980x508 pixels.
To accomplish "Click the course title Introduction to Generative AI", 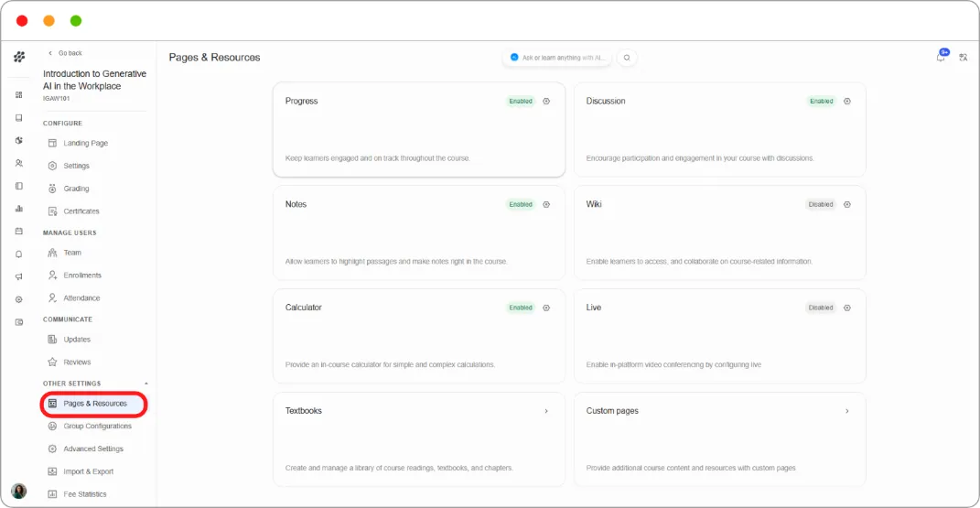I will point(94,80).
